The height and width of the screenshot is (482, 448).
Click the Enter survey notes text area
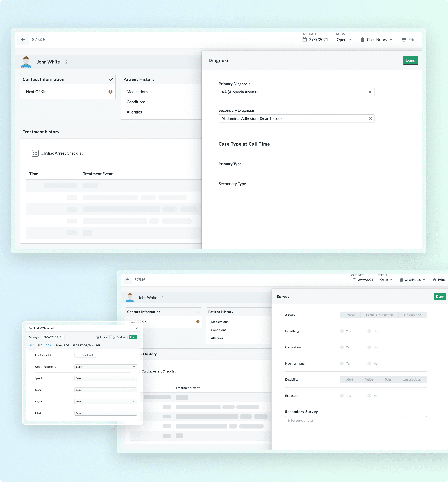[356, 433]
